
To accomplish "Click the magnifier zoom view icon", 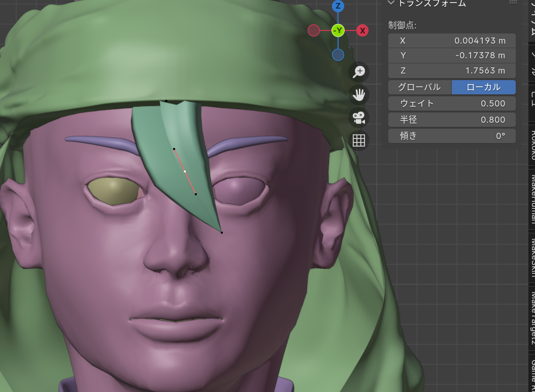I will click(x=358, y=72).
